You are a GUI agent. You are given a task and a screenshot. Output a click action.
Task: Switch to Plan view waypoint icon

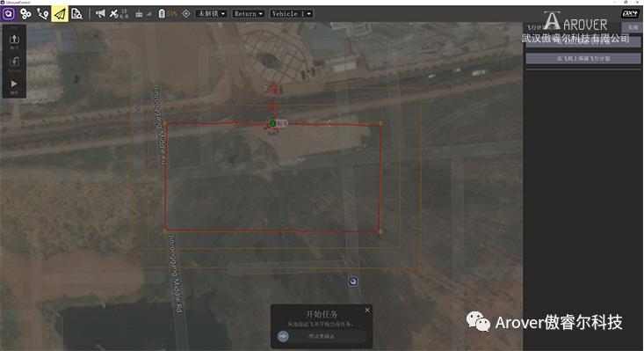(43, 13)
